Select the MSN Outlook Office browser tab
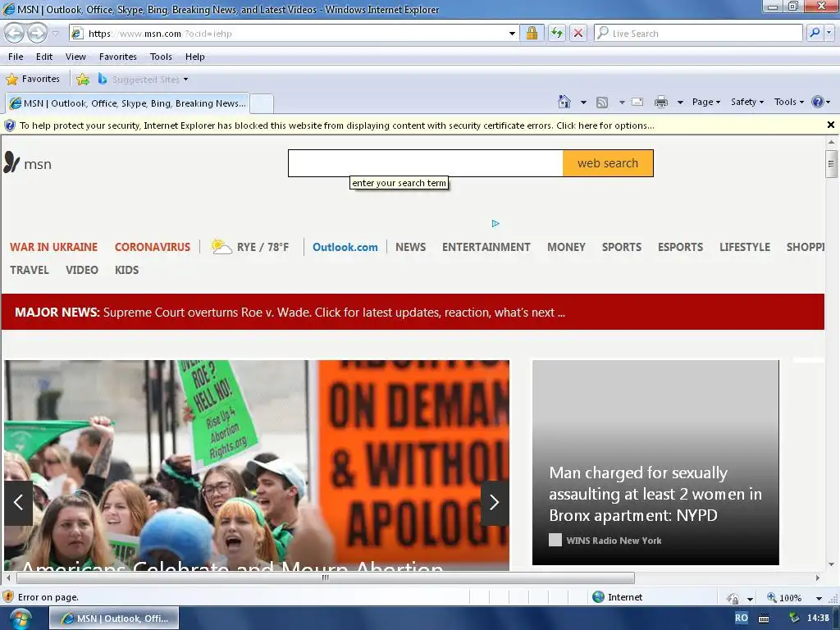This screenshot has width=840, height=630. coord(127,103)
